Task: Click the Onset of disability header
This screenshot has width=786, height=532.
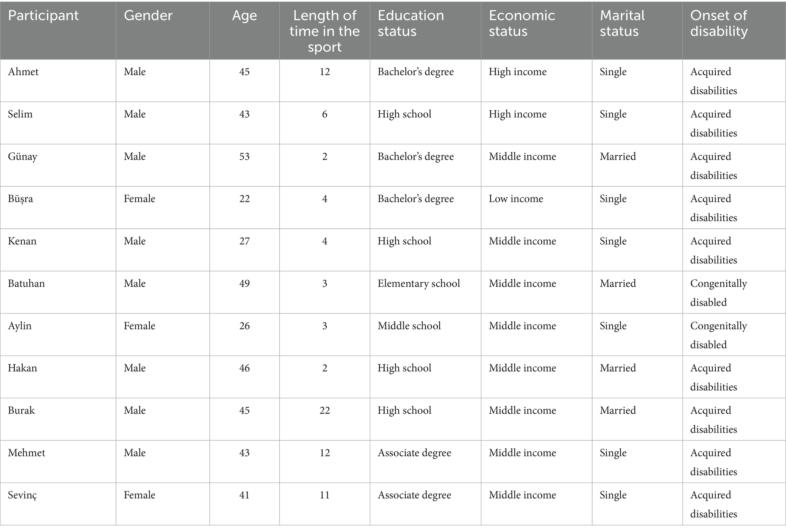Action: pyautogui.click(x=718, y=24)
